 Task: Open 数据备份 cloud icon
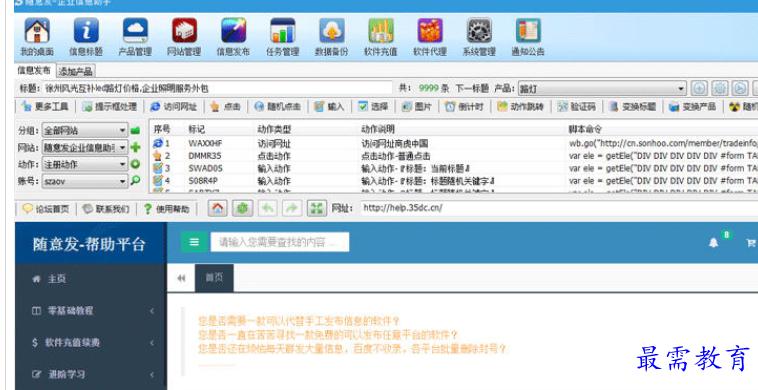pyautogui.click(x=332, y=38)
